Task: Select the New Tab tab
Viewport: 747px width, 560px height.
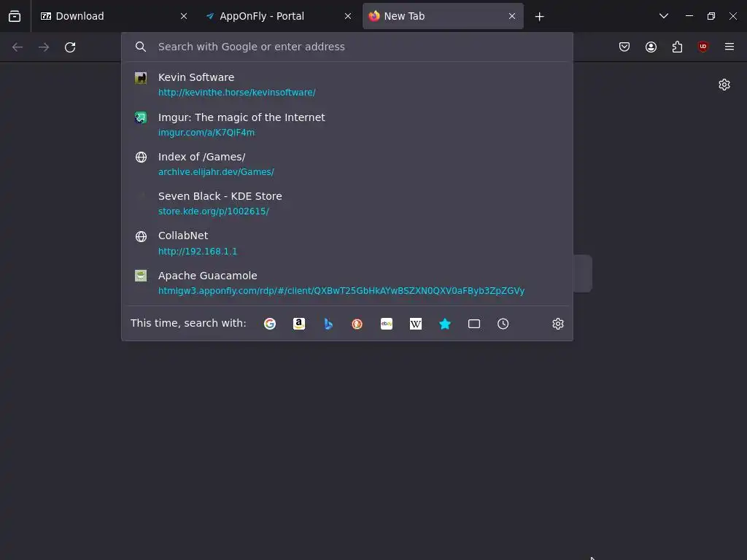Action: pos(443,16)
